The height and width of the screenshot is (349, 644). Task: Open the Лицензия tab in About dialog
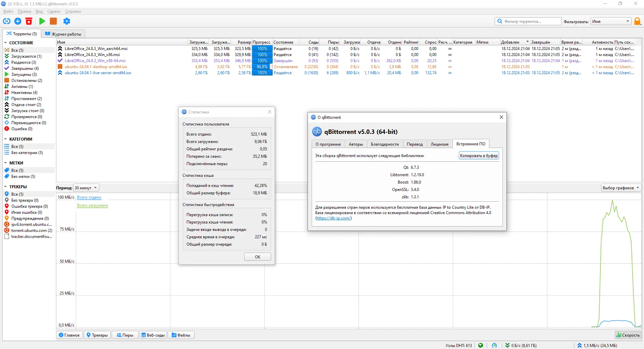pyautogui.click(x=439, y=144)
